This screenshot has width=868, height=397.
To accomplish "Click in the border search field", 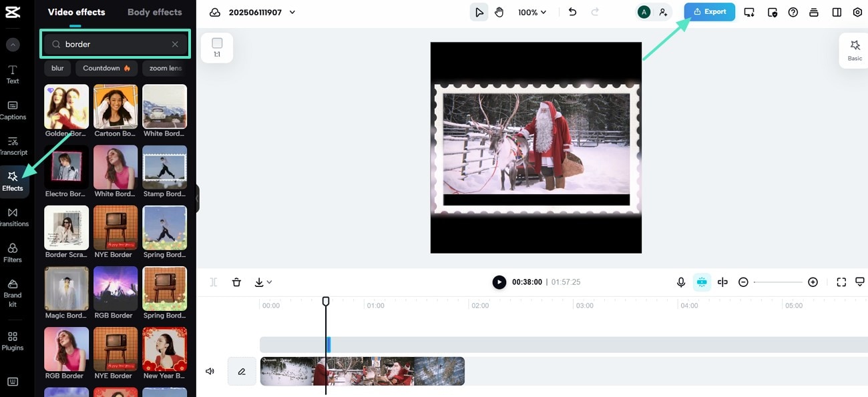I will tap(116, 44).
